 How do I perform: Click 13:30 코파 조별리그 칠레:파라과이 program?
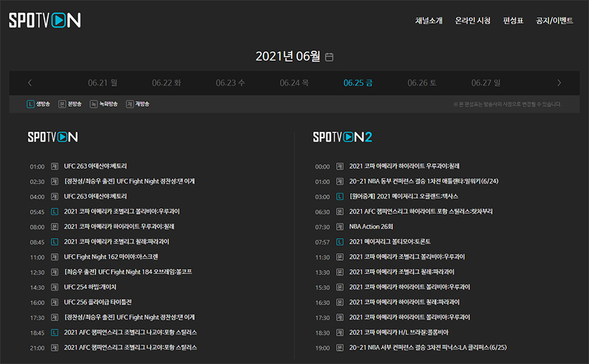[401, 272]
